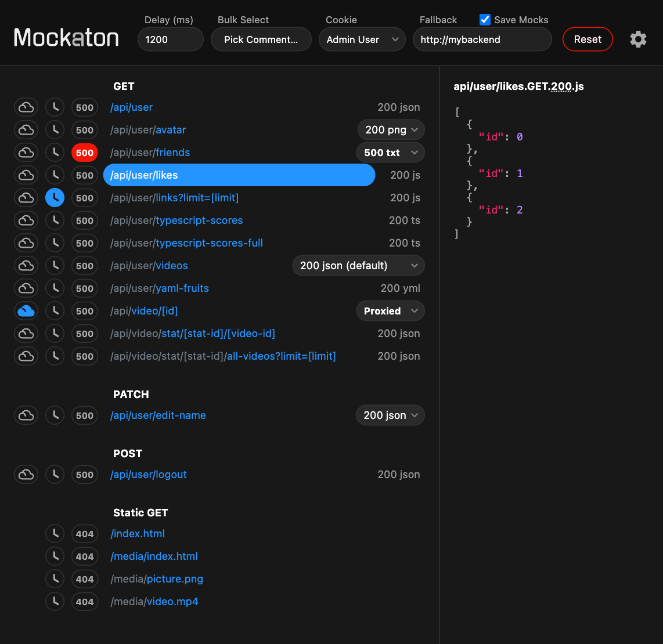Click the red 500 badge on /api/user/friends

click(x=84, y=152)
